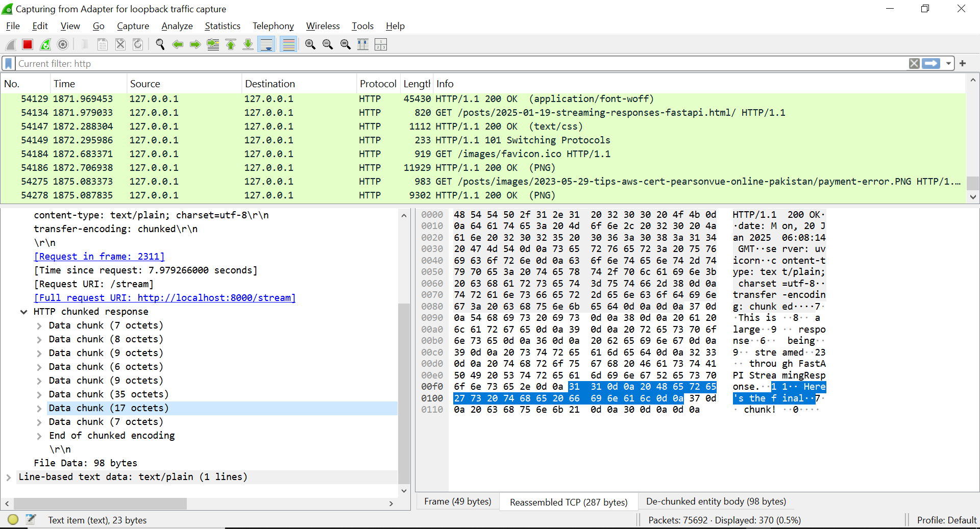980x529 pixels.
Task: Follow the Request in frame 2311 link
Action: (x=99, y=257)
